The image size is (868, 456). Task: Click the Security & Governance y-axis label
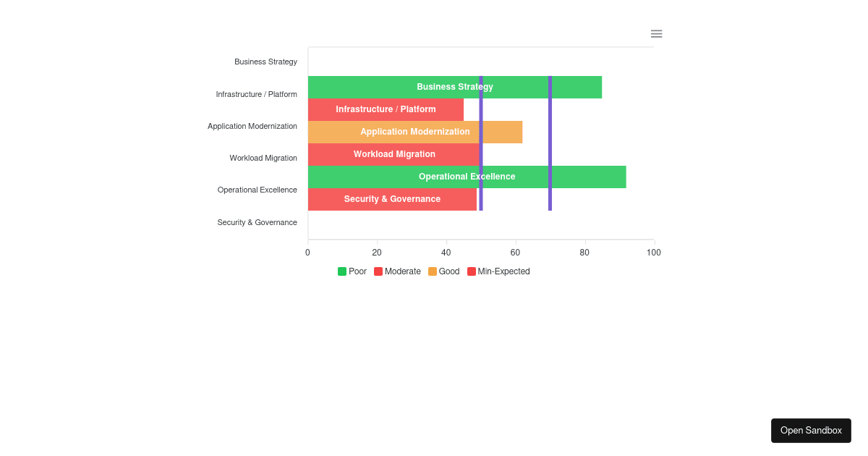pyautogui.click(x=258, y=222)
